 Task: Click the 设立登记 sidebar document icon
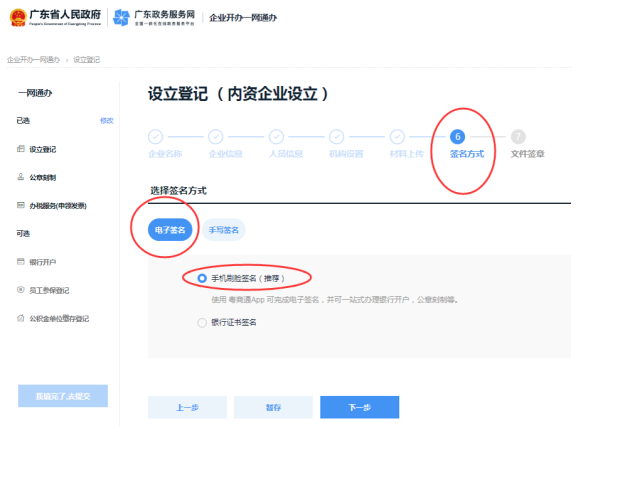click(21, 149)
